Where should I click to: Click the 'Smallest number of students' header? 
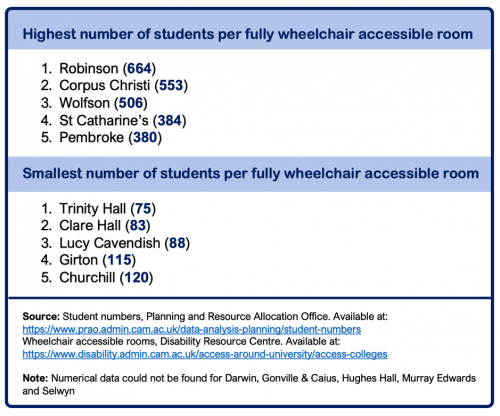[x=251, y=174]
